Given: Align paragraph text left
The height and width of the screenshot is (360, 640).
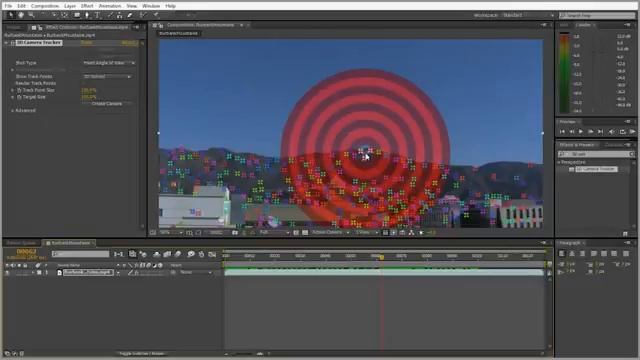Looking at the screenshot, I should coord(562,253).
